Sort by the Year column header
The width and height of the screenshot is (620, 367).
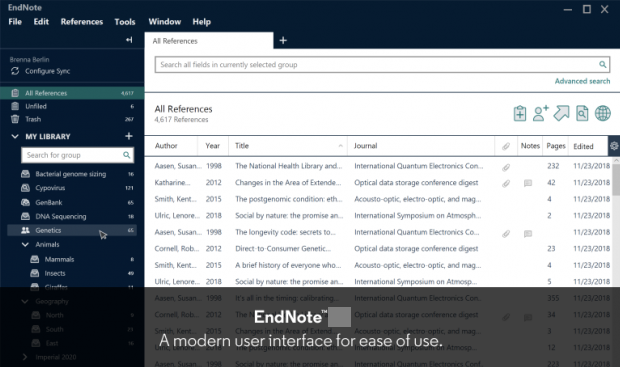212,146
